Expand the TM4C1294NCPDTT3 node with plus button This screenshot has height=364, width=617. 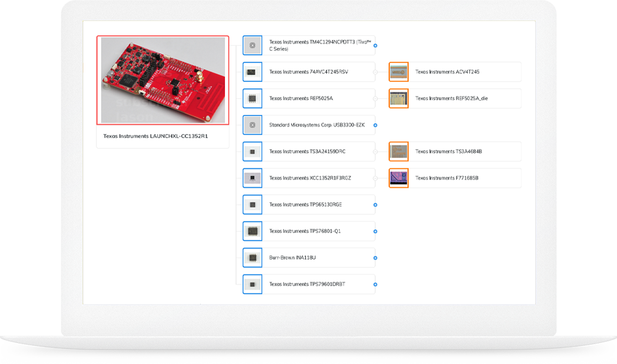(375, 46)
